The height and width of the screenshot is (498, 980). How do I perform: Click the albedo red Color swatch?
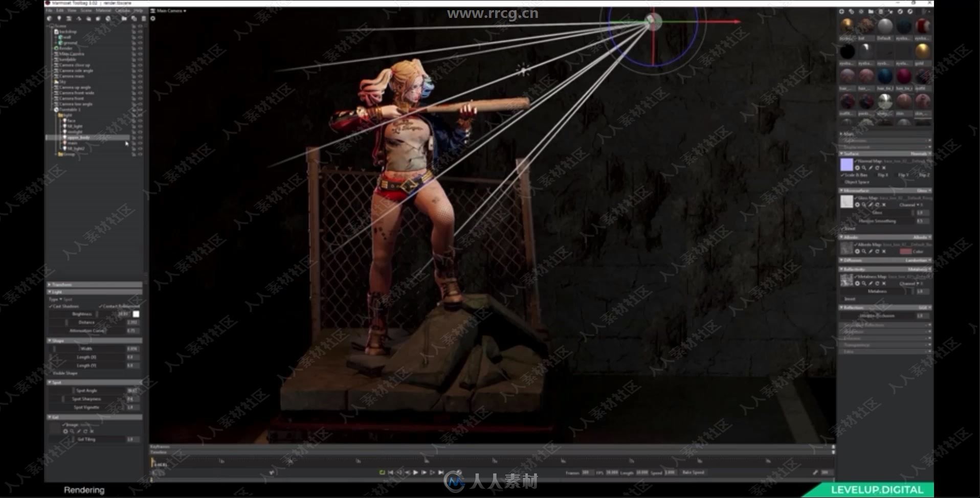[905, 251]
